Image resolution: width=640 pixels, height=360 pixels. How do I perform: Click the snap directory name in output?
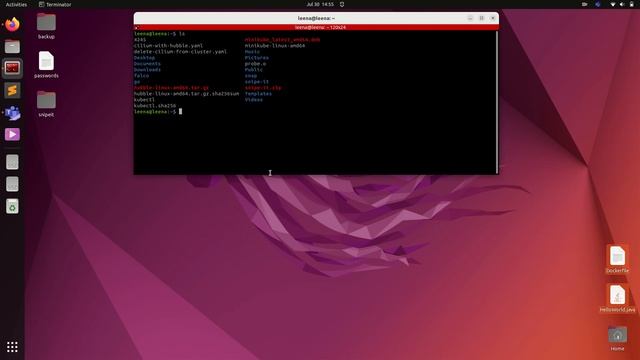pos(251,76)
